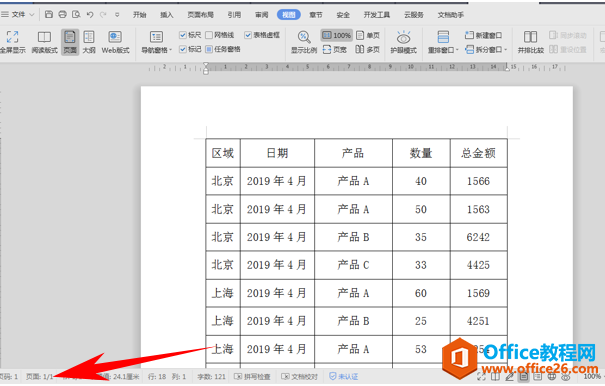Expand the 拆分窗口 split window dropdown
Image resolution: width=605 pixels, height=386 pixels.
(x=505, y=50)
